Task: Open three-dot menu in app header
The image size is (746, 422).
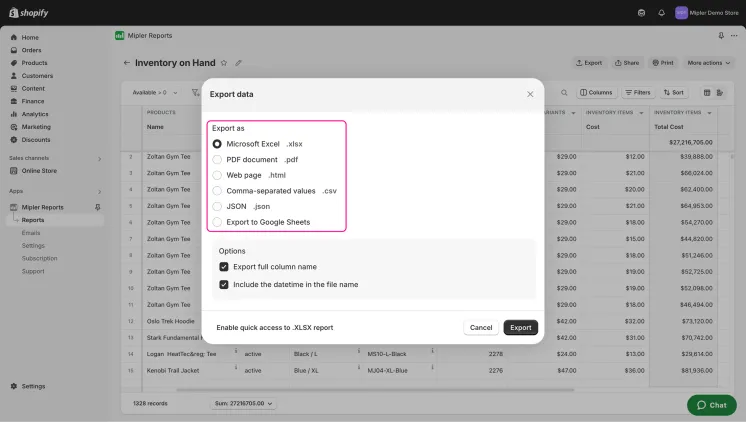Action: [734, 36]
